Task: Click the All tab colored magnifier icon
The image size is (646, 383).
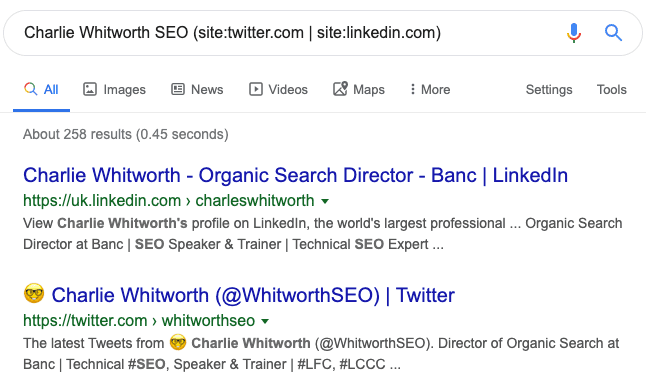Action: pyautogui.click(x=30, y=89)
